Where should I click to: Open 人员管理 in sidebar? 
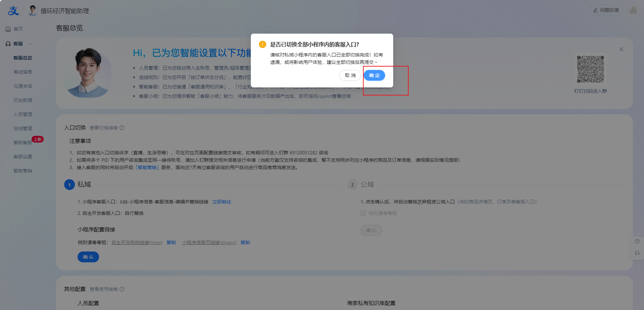pos(23,114)
